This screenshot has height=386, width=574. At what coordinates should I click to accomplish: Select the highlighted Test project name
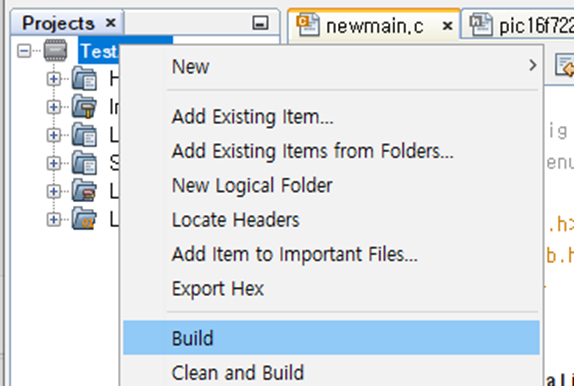click(x=99, y=51)
